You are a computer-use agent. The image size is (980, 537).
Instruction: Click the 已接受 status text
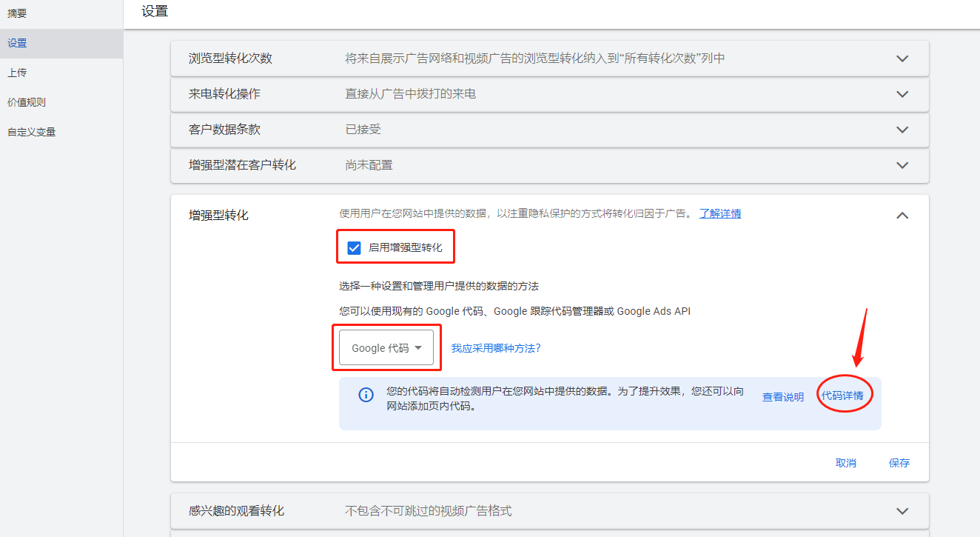pyautogui.click(x=363, y=130)
